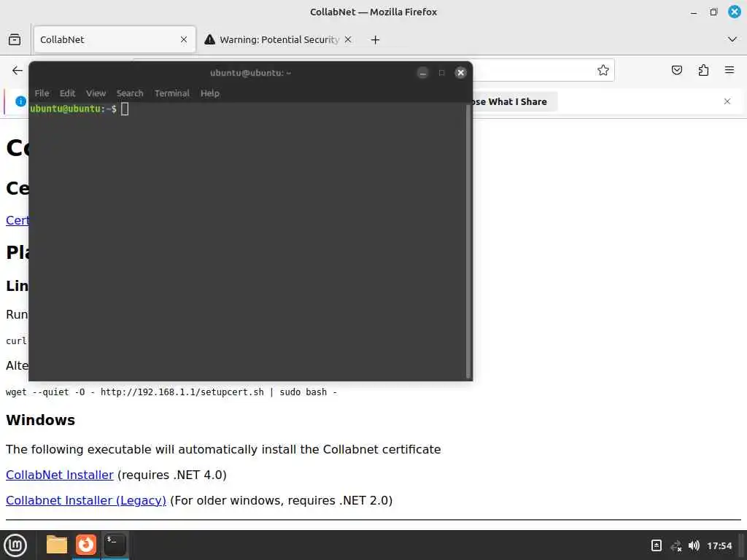
Task: Open the network connection tray icon
Action: 676,545
